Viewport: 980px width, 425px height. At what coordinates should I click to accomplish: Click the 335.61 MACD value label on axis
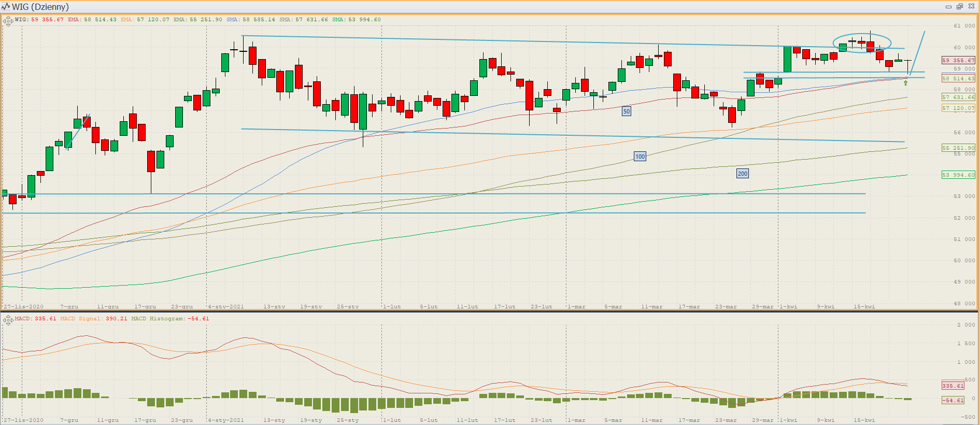pyautogui.click(x=953, y=386)
